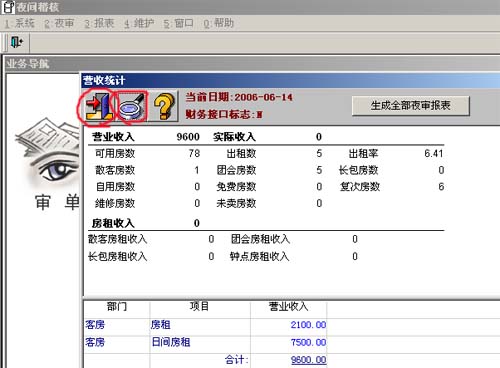Click the app icon in the title bar
The width and height of the screenshot is (500, 368).
click(x=8, y=7)
